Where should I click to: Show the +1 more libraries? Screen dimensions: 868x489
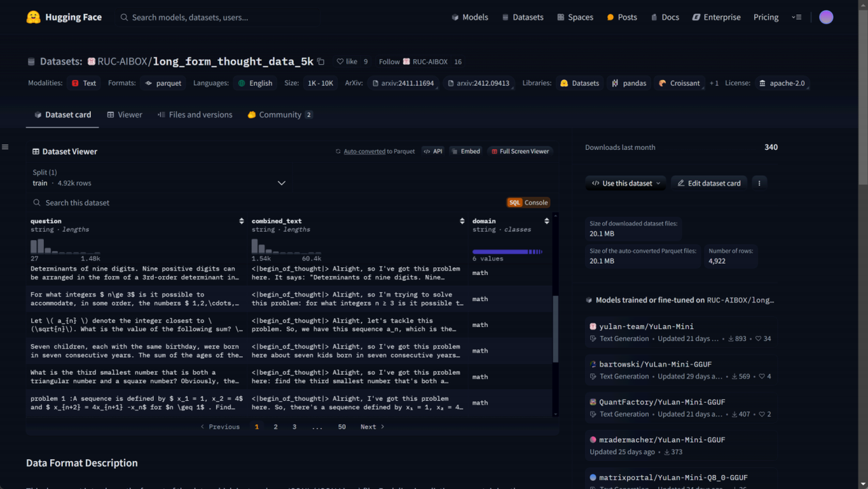(714, 83)
